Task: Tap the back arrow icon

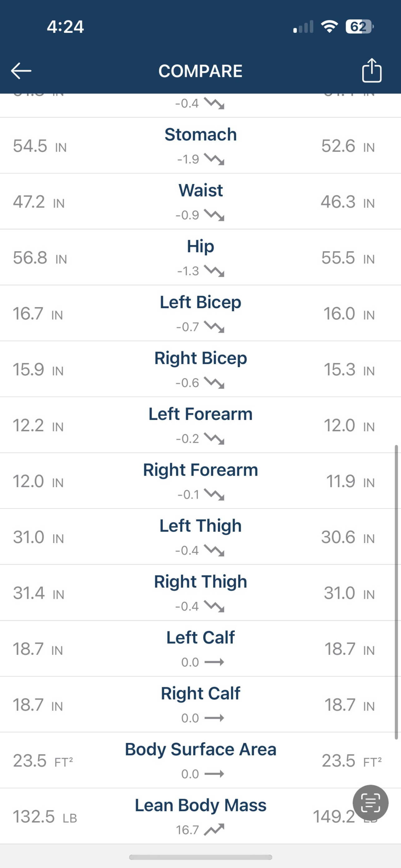Action: pos(21,71)
